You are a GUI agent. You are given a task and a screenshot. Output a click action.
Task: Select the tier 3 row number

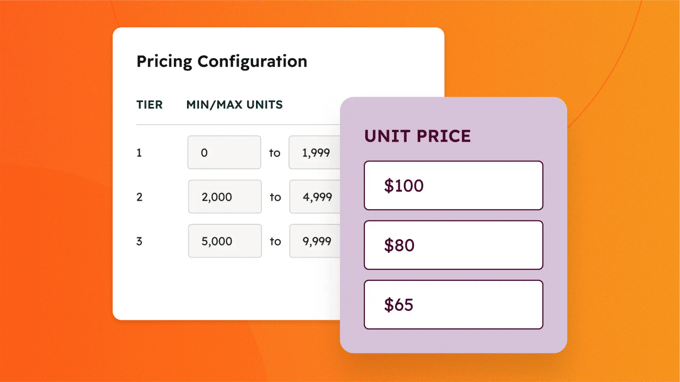pyautogui.click(x=139, y=241)
